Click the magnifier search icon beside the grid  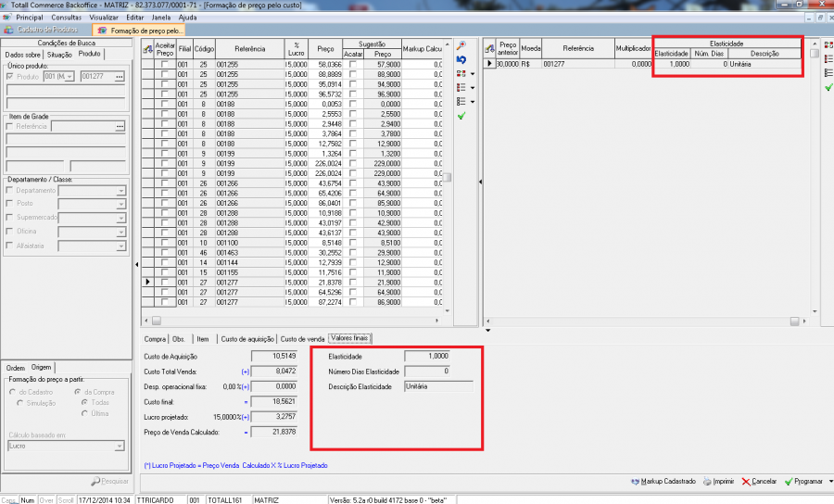461,45
